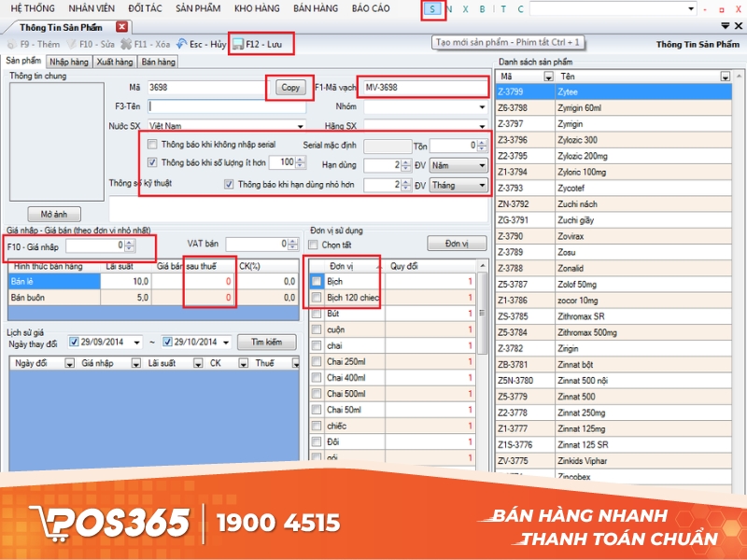This screenshot has height=560, width=747.
Task: Open the tab list dropdown arrow
Action: (726, 26)
